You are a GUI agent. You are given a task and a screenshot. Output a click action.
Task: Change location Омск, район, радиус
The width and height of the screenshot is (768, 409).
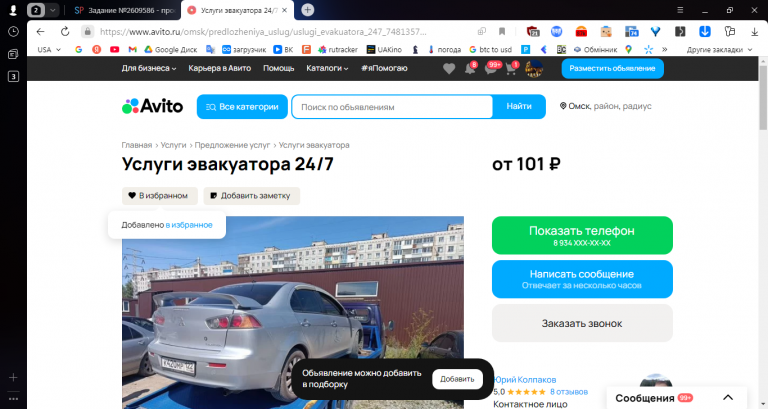coord(605,106)
